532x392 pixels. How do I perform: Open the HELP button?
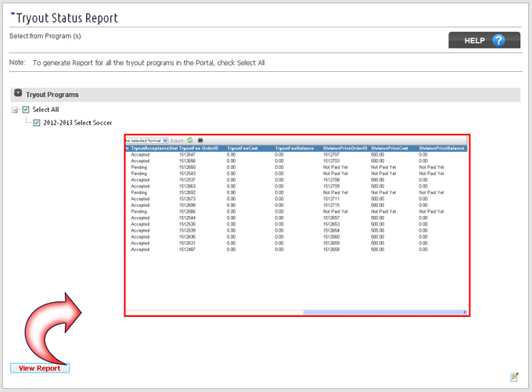coord(484,41)
